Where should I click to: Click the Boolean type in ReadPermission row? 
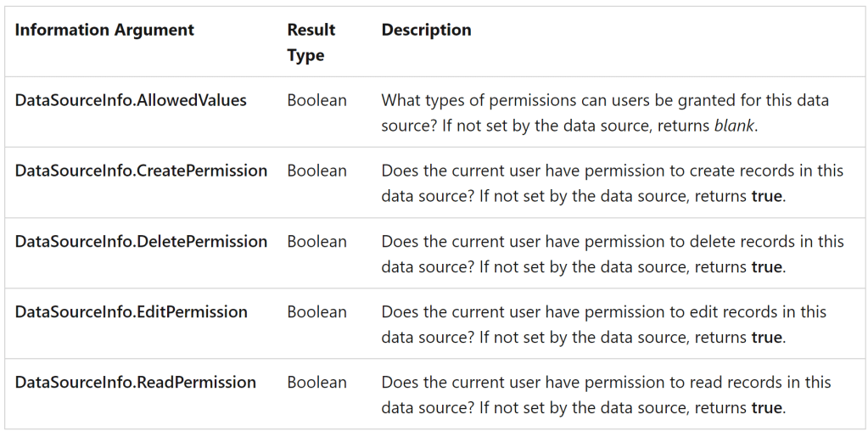click(x=316, y=382)
